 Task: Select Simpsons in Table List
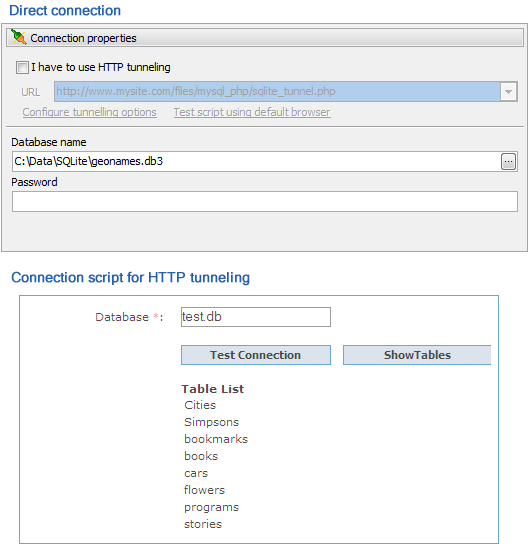(211, 422)
